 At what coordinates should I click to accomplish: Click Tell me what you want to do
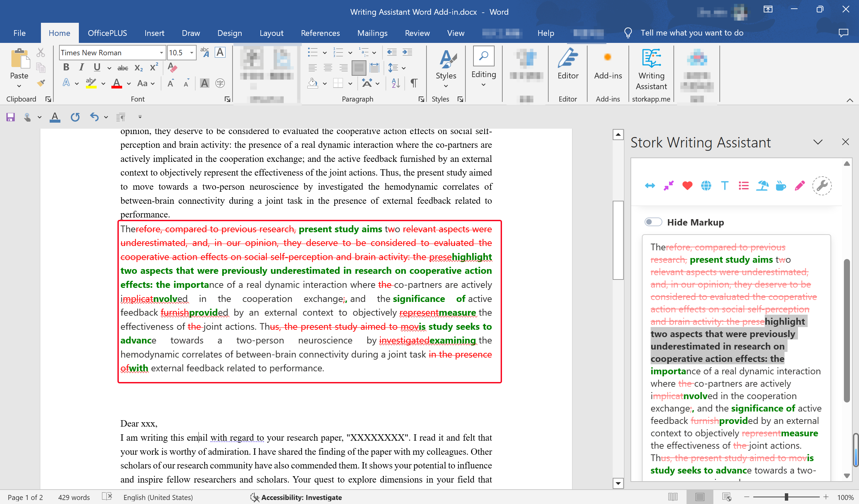click(x=692, y=33)
